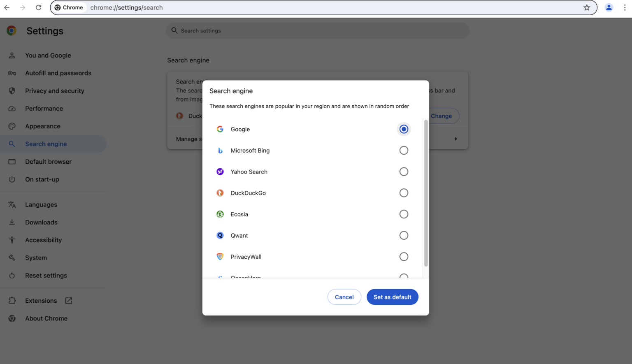Image resolution: width=632 pixels, height=364 pixels.
Task: Select the PrivacyWall radio button
Action: tap(404, 257)
